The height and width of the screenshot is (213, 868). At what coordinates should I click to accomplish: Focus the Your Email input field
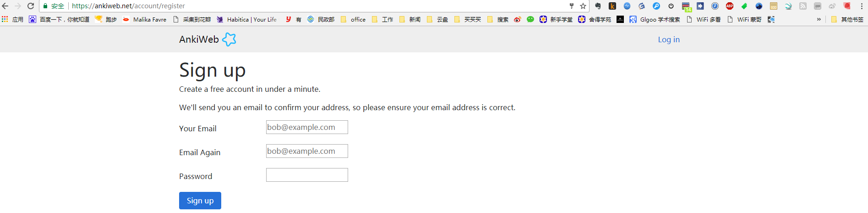coord(307,127)
